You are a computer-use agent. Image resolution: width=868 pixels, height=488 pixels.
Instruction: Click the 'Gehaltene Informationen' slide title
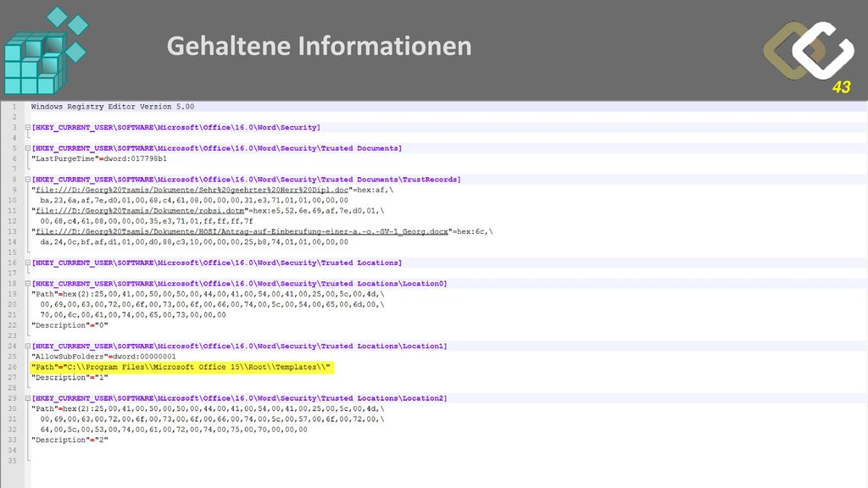click(x=320, y=46)
